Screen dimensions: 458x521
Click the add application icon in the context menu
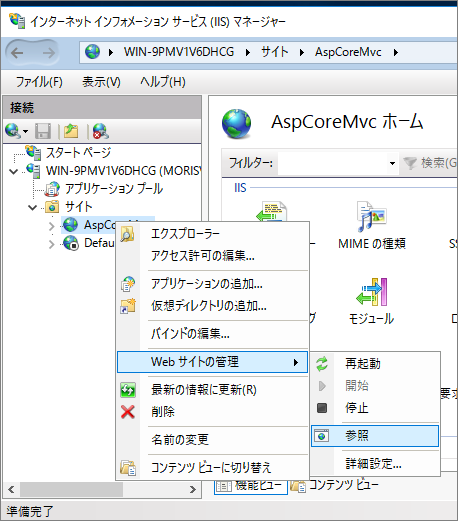click(x=128, y=284)
